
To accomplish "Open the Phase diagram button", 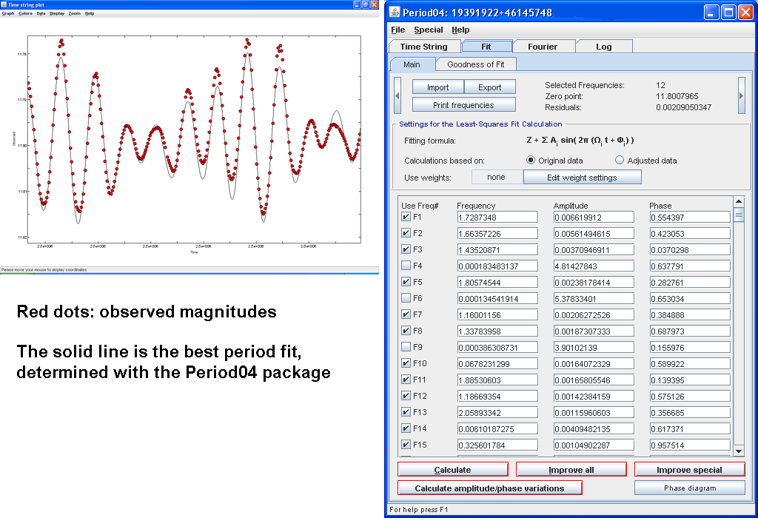I will click(x=690, y=488).
